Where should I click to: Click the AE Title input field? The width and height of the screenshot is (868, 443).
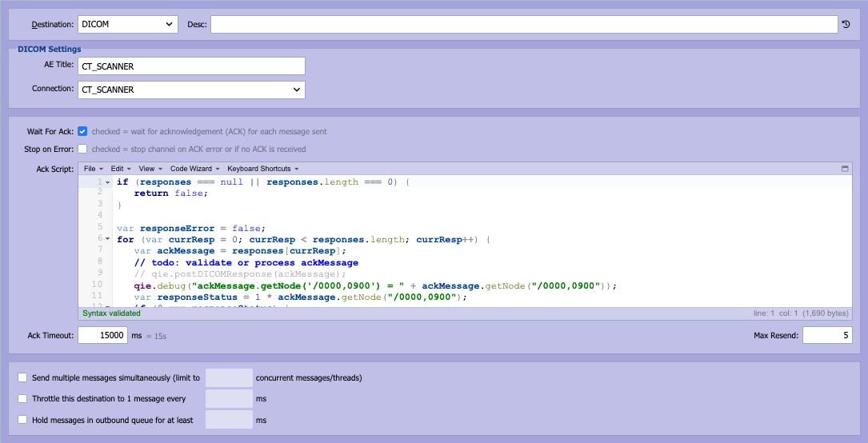(191, 66)
